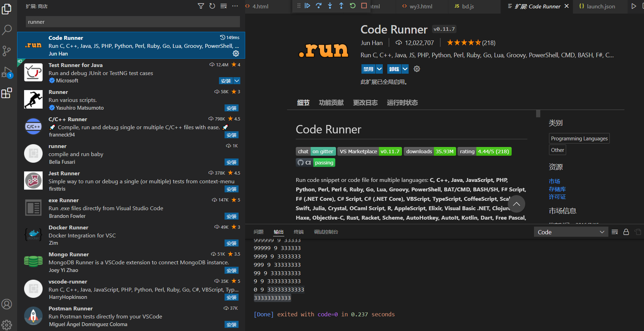Screen dimensions: 644x331
Task: Click debug Step Over icon
Action: tap(319, 6)
